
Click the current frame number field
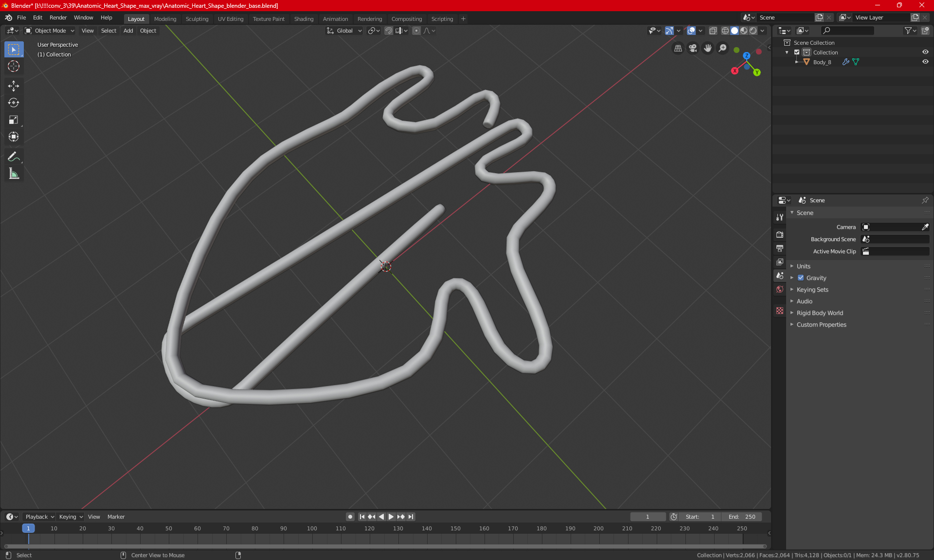pos(647,517)
